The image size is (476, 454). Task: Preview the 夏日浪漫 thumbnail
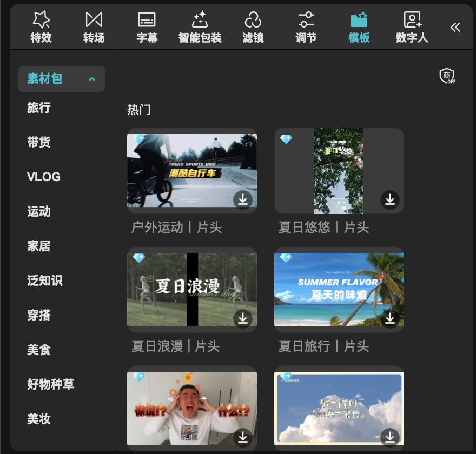pyautogui.click(x=192, y=289)
